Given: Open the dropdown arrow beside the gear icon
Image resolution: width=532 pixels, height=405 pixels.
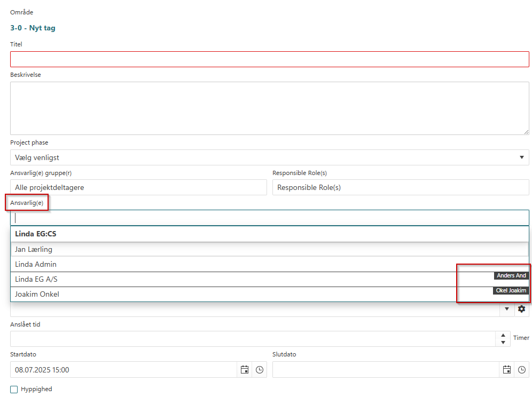Looking at the screenshot, I should coord(507,309).
